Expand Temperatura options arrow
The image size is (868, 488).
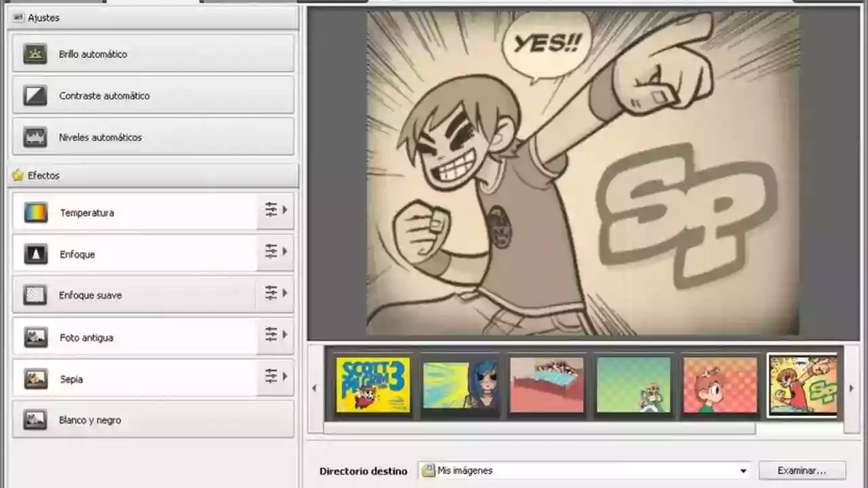[285, 210]
